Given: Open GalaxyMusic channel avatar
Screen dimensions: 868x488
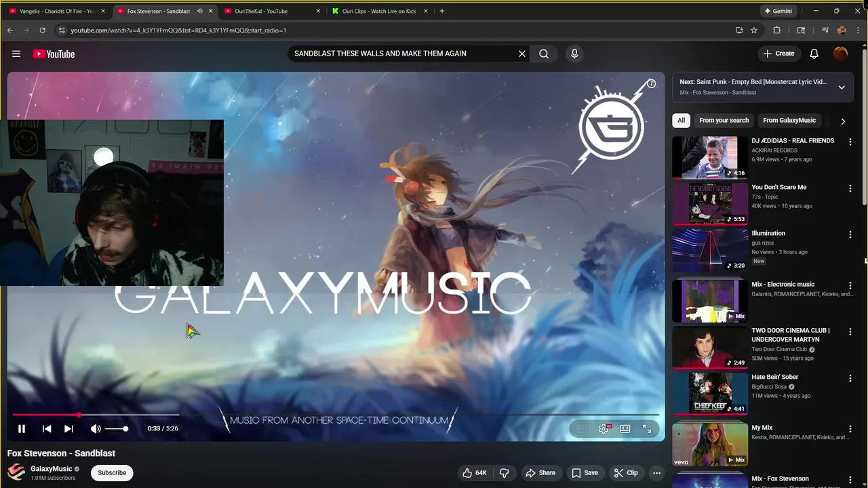Looking at the screenshot, I should pos(16,472).
